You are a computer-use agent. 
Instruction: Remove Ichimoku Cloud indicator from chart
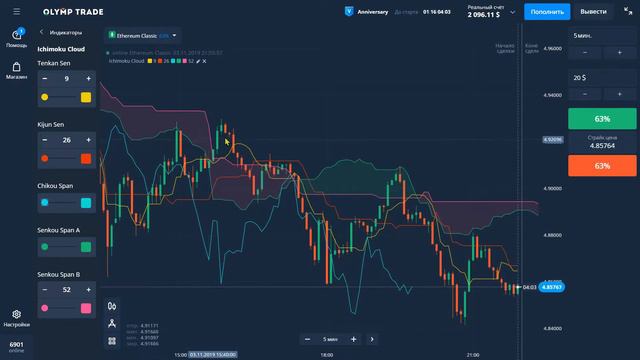pyautogui.click(x=204, y=61)
